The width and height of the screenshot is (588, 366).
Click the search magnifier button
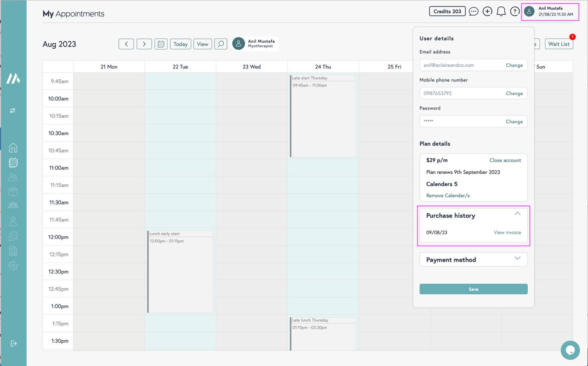(221, 44)
